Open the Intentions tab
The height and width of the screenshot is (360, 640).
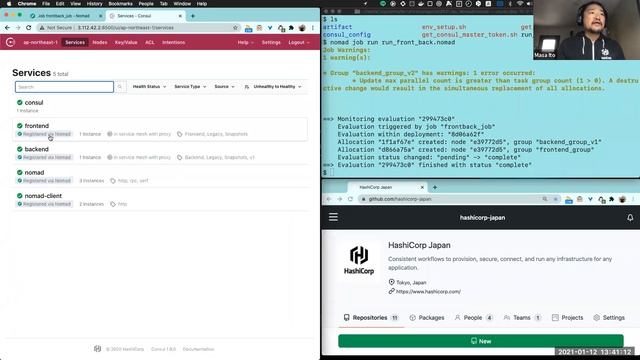click(173, 42)
